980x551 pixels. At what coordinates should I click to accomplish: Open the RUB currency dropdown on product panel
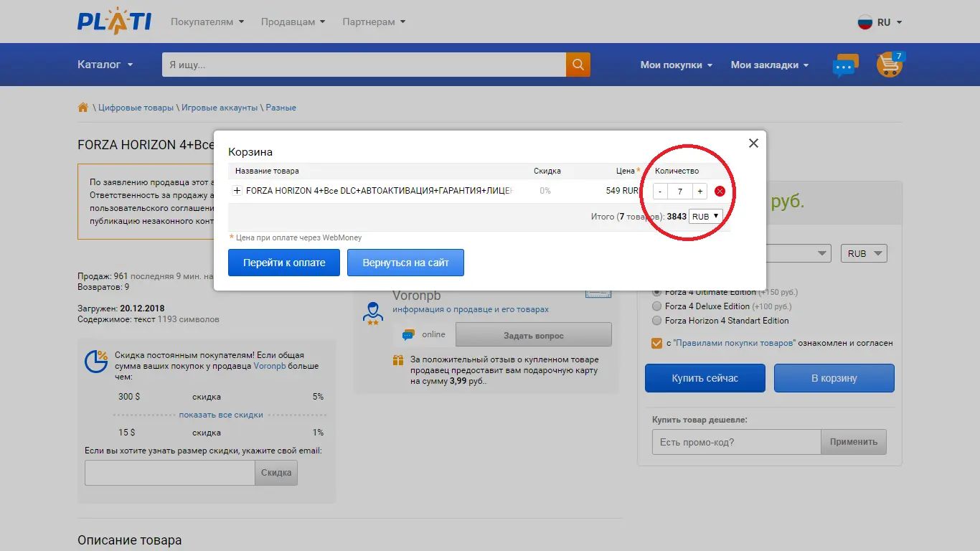pyautogui.click(x=864, y=254)
